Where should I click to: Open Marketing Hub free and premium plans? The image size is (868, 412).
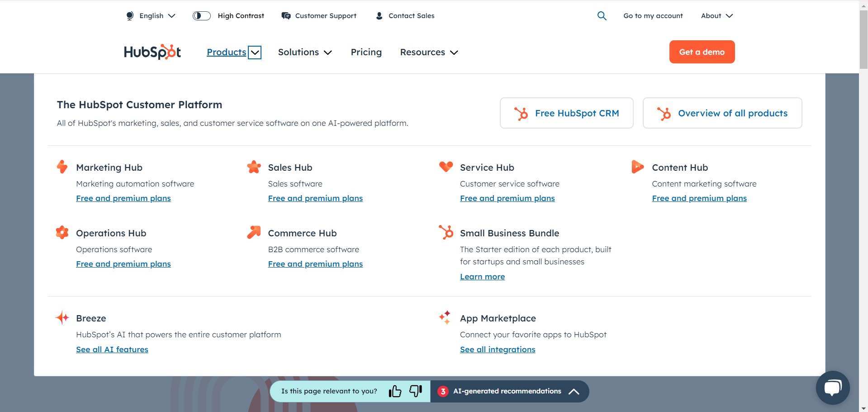[x=123, y=198]
